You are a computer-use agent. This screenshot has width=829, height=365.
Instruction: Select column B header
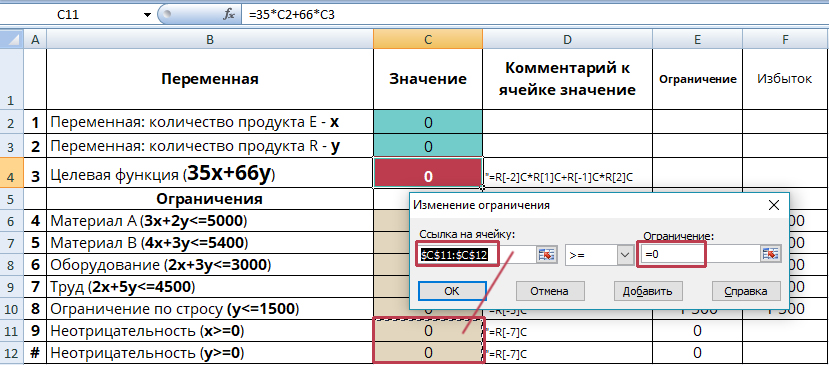tap(210, 39)
